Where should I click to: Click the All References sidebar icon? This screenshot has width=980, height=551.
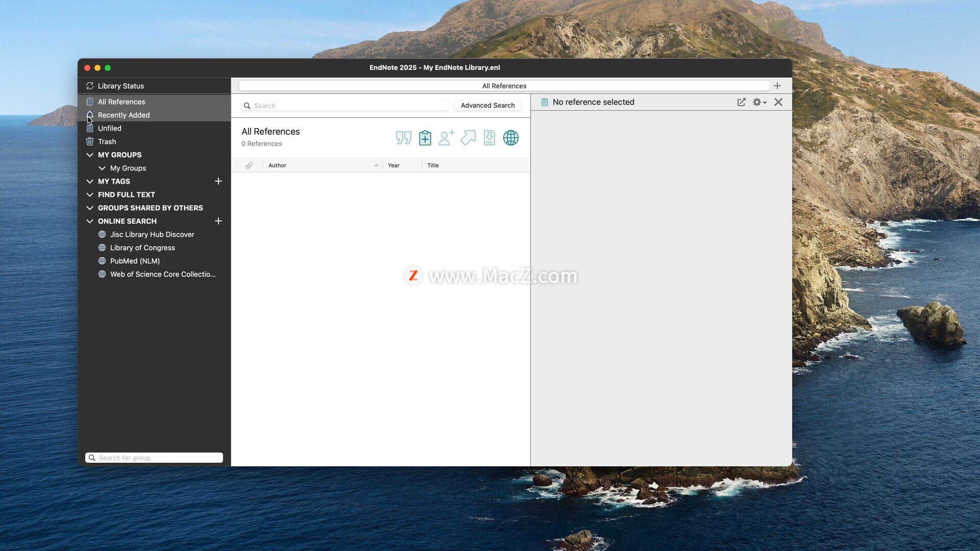click(90, 102)
